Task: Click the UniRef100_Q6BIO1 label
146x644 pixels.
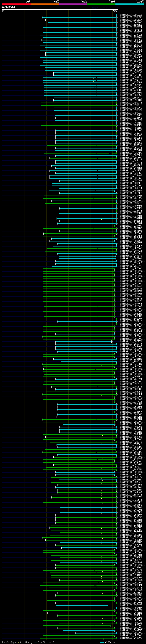Action: pos(131,507)
